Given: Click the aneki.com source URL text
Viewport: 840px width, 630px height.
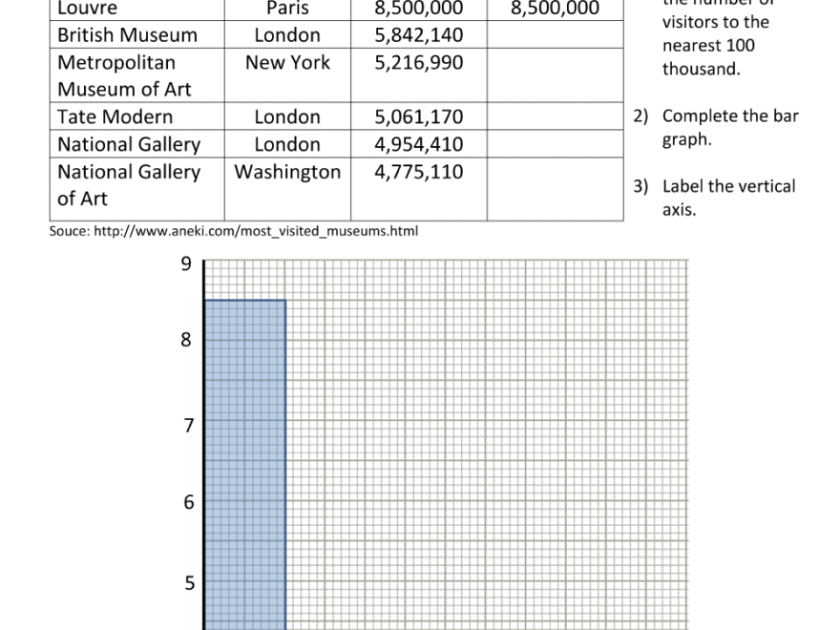Looking at the screenshot, I should (256, 231).
